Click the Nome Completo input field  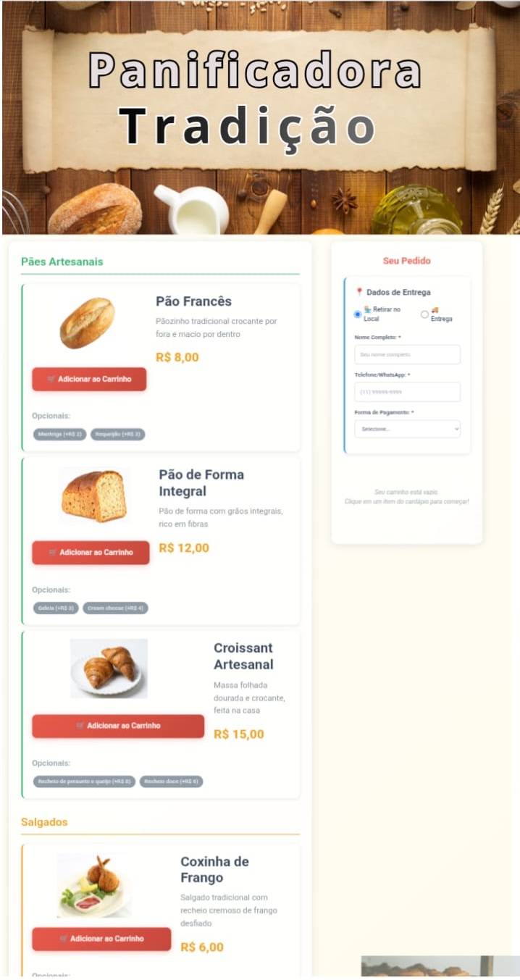[x=407, y=355]
